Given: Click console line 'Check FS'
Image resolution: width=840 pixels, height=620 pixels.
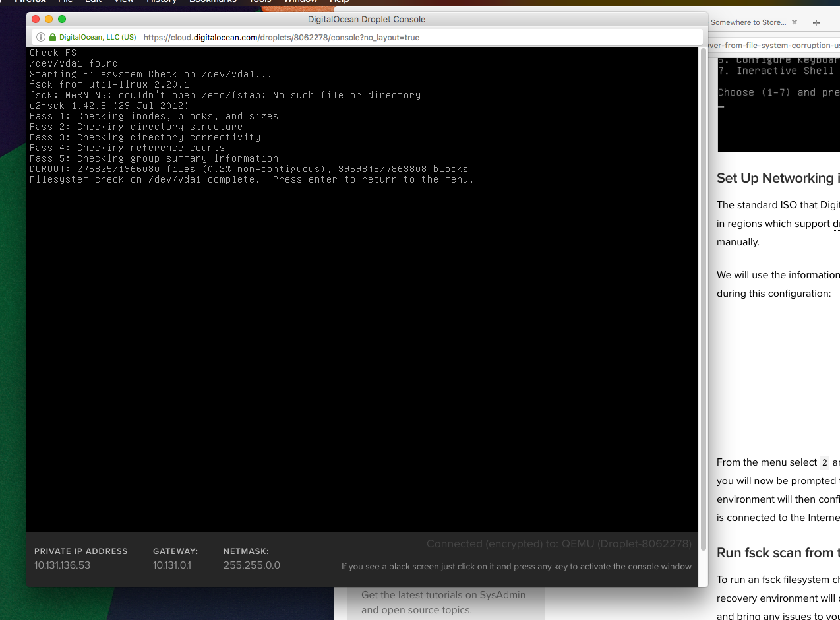Looking at the screenshot, I should point(53,53).
